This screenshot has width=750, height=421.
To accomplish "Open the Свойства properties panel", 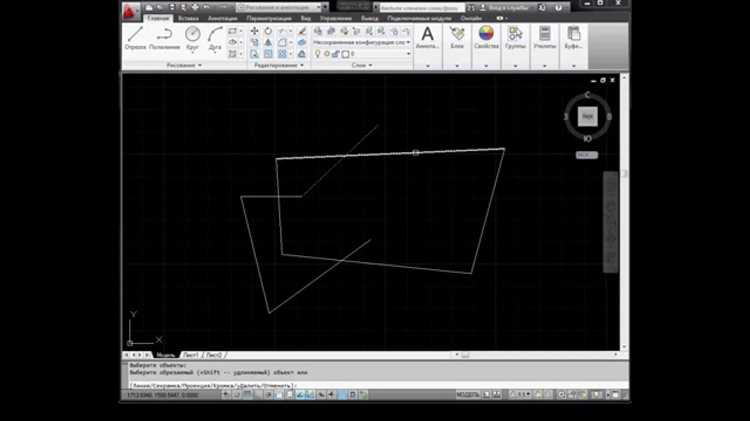I will coord(486,38).
